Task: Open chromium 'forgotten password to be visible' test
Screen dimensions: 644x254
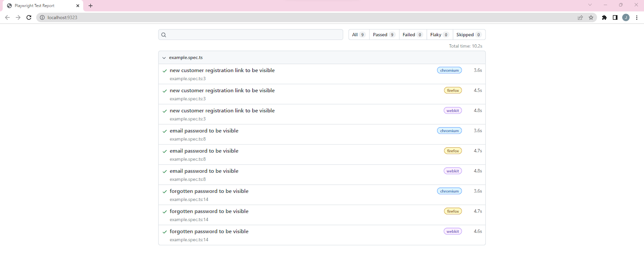Action: [x=209, y=191]
